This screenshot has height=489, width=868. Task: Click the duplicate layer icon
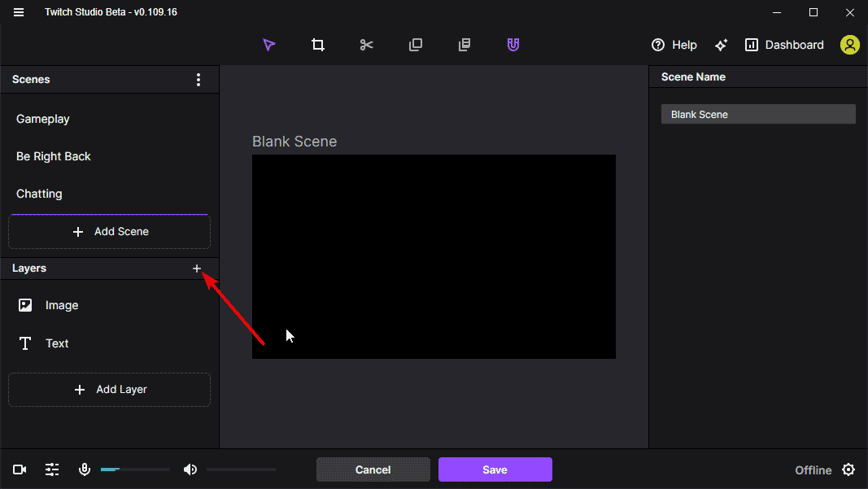415,45
